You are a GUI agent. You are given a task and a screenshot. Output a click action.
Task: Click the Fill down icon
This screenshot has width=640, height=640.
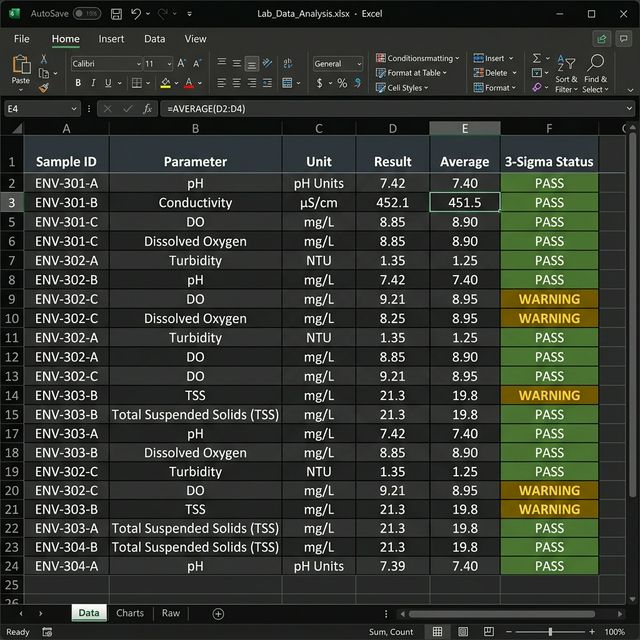[x=537, y=73]
